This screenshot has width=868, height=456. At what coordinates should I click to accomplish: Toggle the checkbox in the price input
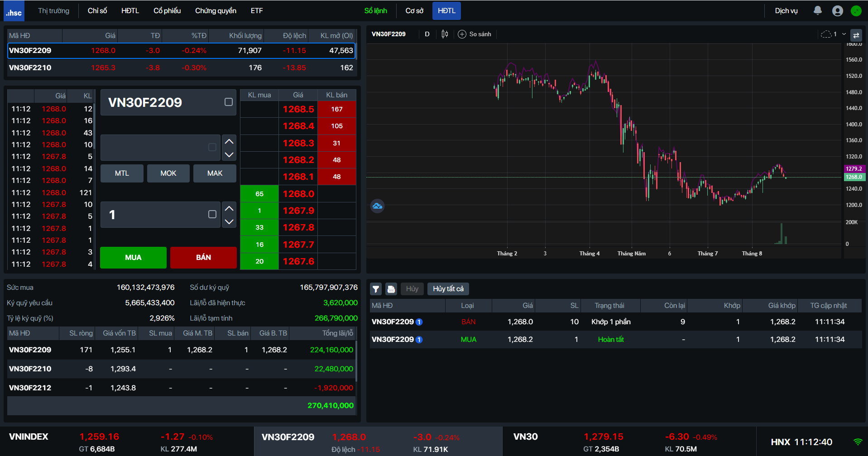[212, 147]
